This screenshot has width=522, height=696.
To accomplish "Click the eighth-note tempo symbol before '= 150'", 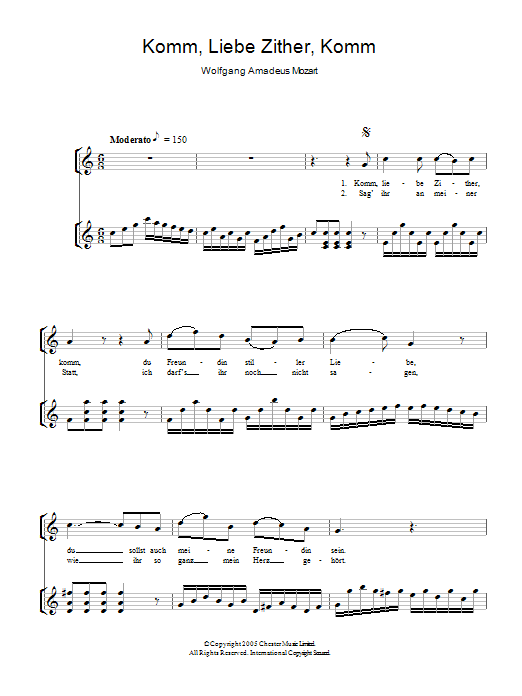I will [x=156, y=137].
